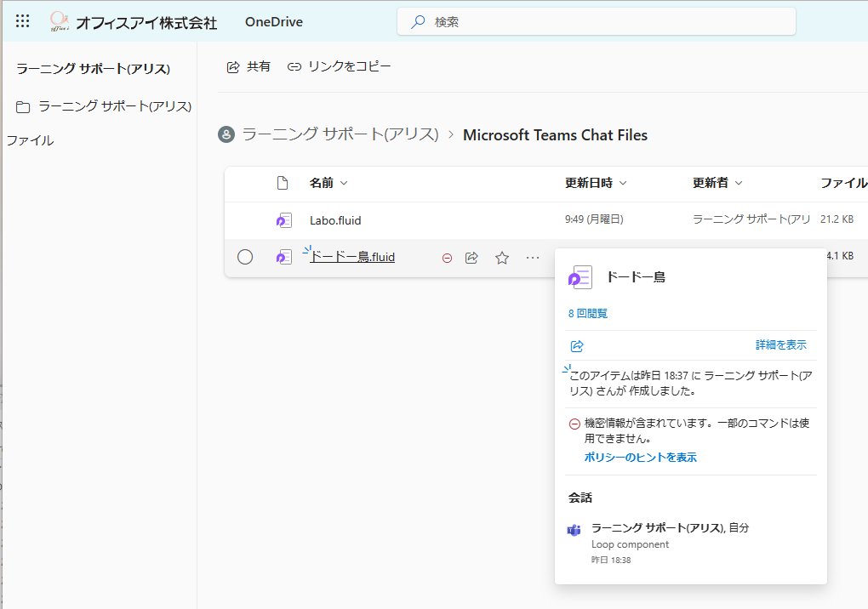Click the ドードー鳥 title in hover card

click(636, 276)
